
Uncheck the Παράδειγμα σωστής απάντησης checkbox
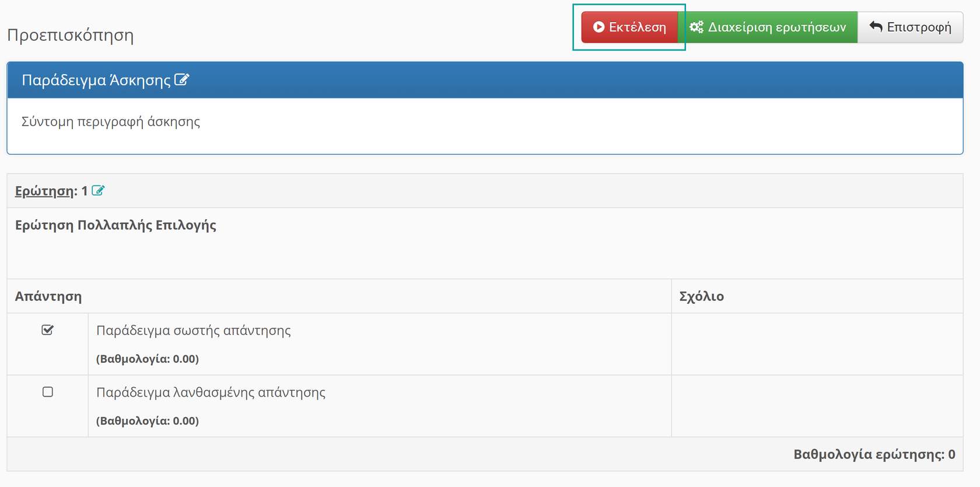48,330
